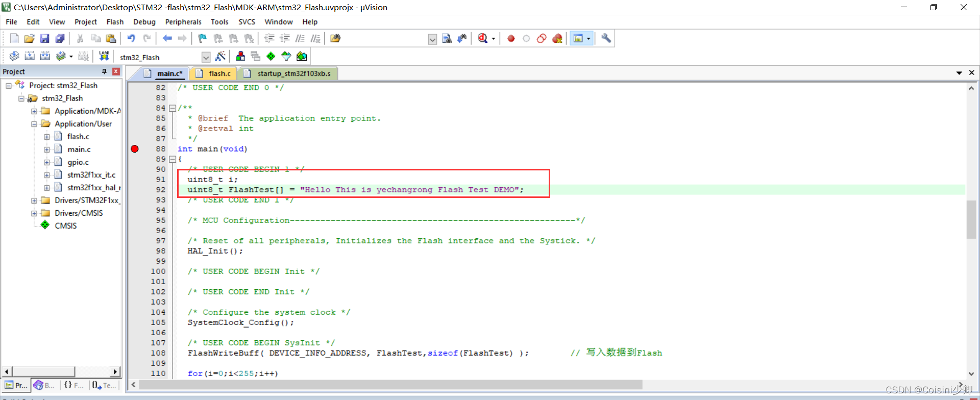980x400 pixels.
Task: Open the dropdown arrow beside the debug icon
Action: tap(493, 39)
